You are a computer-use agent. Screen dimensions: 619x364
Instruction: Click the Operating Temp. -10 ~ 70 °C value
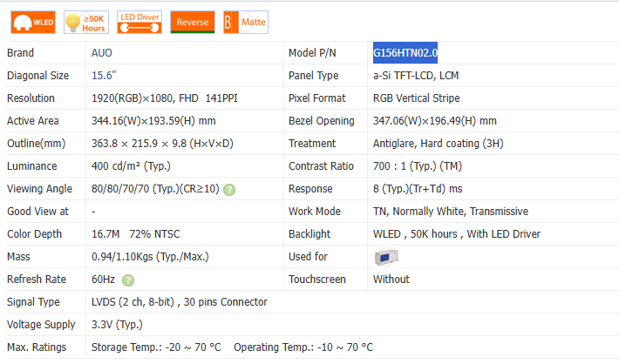click(x=303, y=347)
